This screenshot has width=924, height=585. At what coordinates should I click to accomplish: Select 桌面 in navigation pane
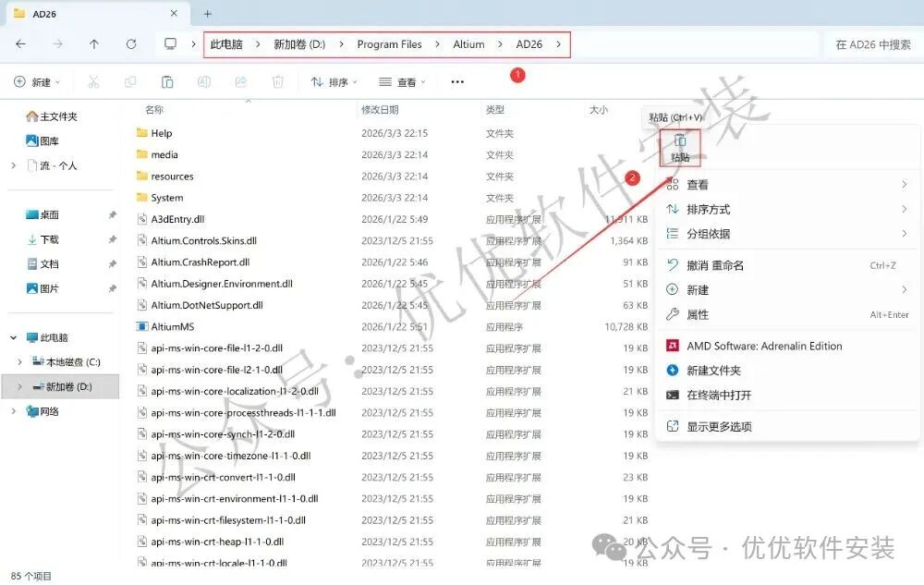[x=43, y=214]
